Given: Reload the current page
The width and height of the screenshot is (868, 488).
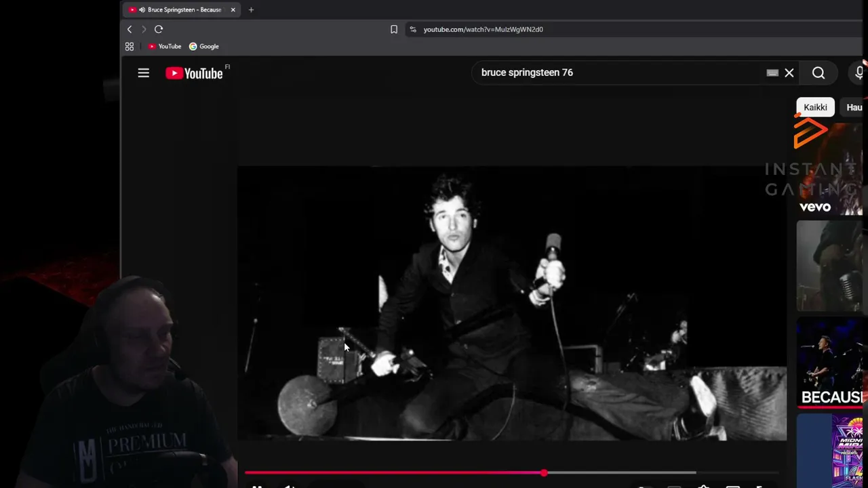Looking at the screenshot, I should (x=159, y=29).
